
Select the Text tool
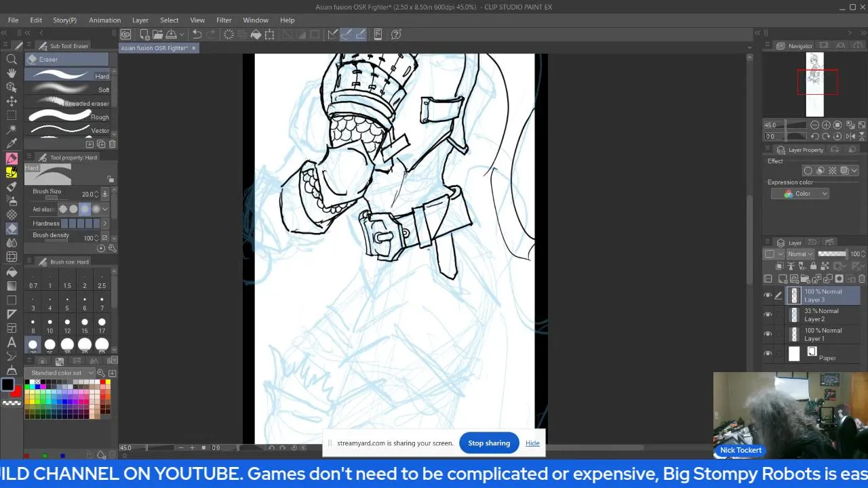click(12, 343)
